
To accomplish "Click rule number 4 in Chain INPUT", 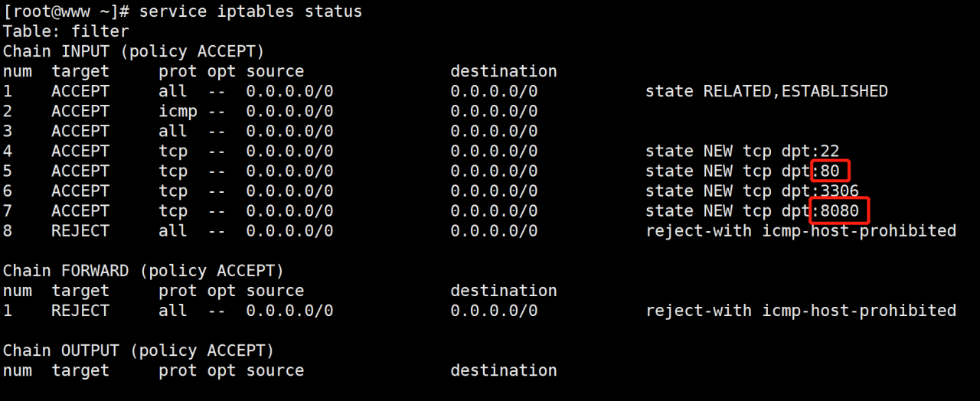I will click(x=8, y=151).
